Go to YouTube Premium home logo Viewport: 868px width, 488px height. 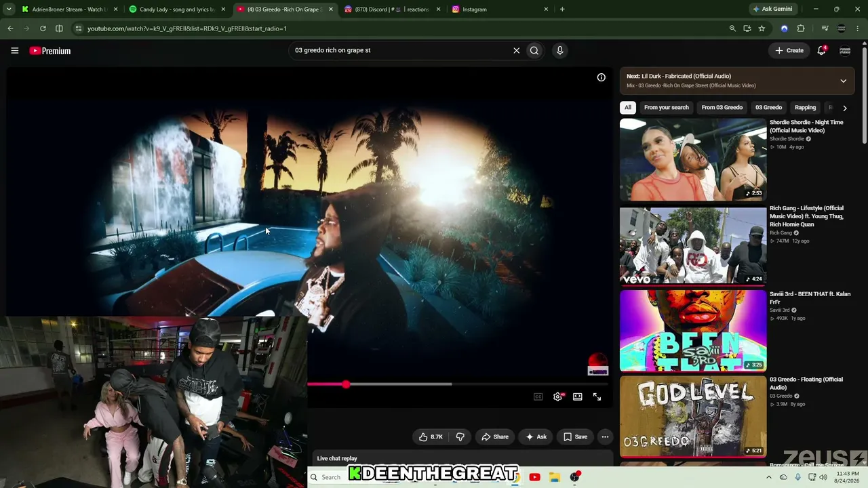[x=50, y=51]
